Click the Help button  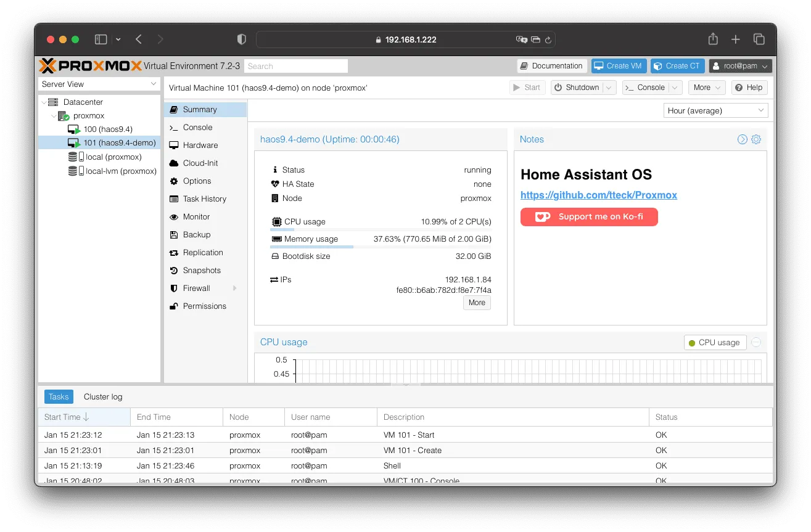(x=749, y=88)
